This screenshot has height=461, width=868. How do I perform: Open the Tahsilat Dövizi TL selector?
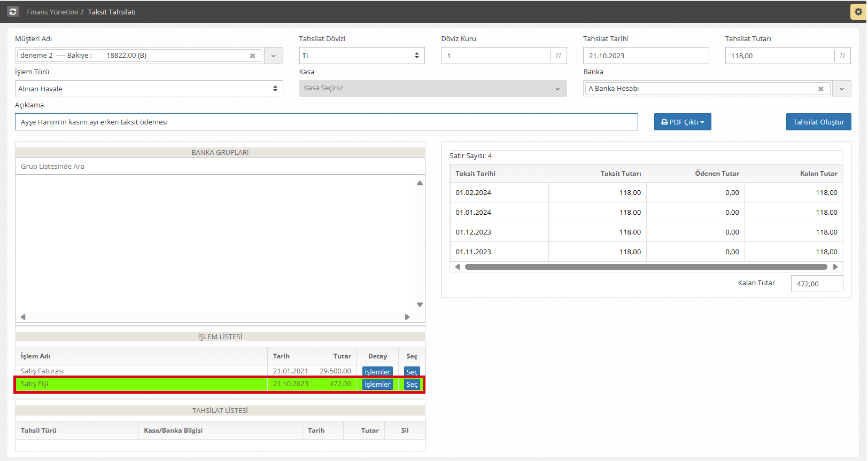(361, 56)
